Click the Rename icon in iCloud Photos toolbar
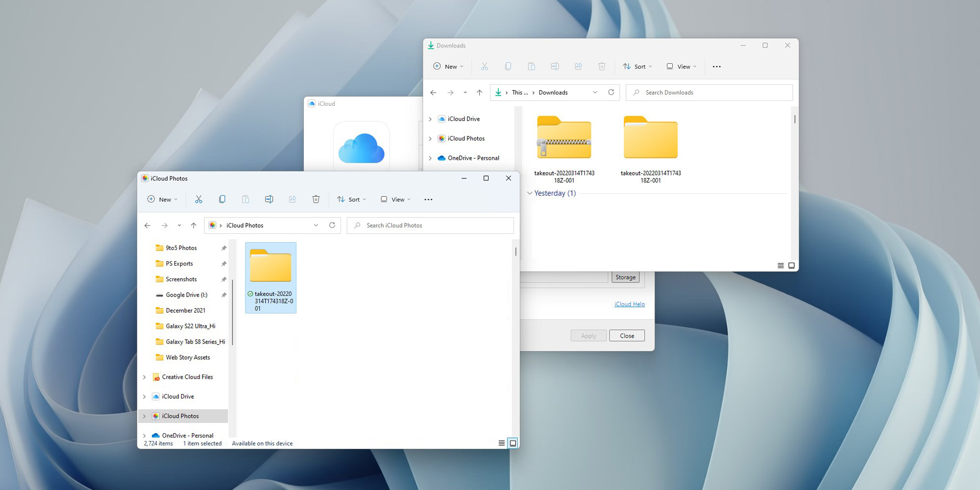This screenshot has height=490, width=980. point(269,199)
